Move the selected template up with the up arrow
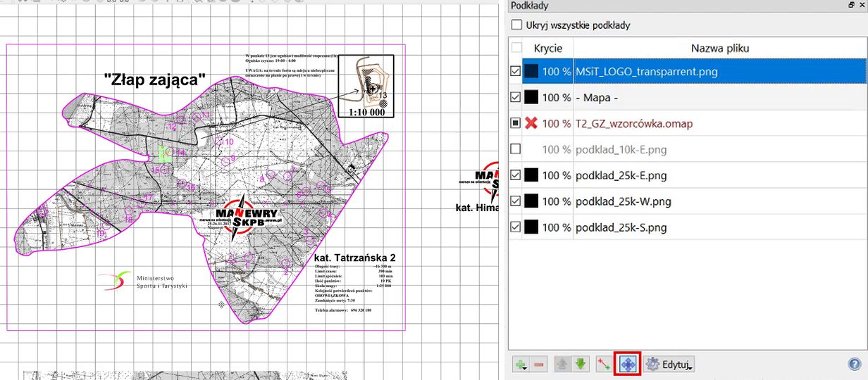868x380 pixels. pos(563,365)
